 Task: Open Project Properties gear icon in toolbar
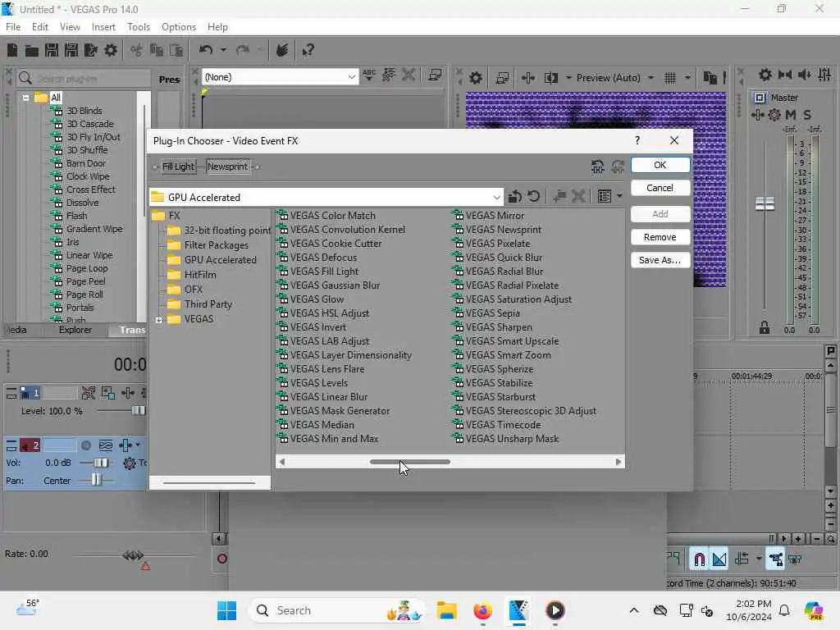coord(111,50)
